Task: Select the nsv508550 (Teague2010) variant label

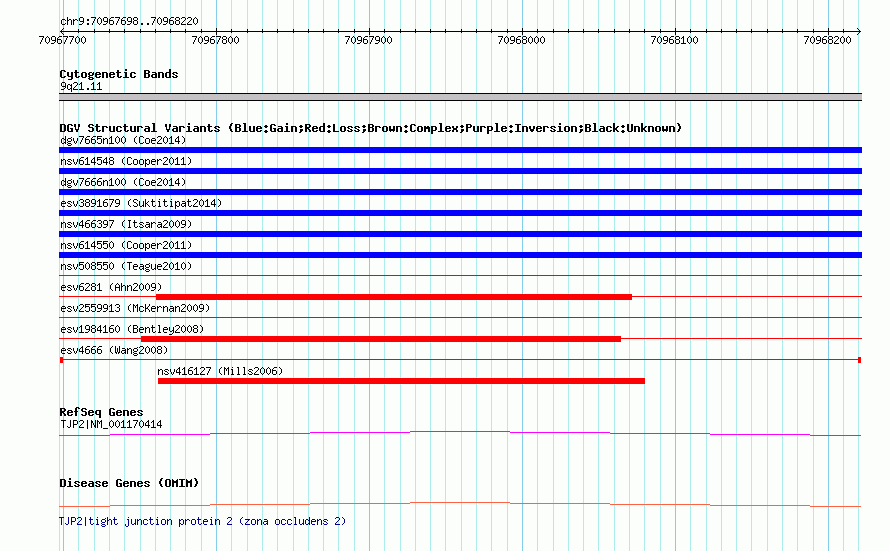Action: point(126,266)
